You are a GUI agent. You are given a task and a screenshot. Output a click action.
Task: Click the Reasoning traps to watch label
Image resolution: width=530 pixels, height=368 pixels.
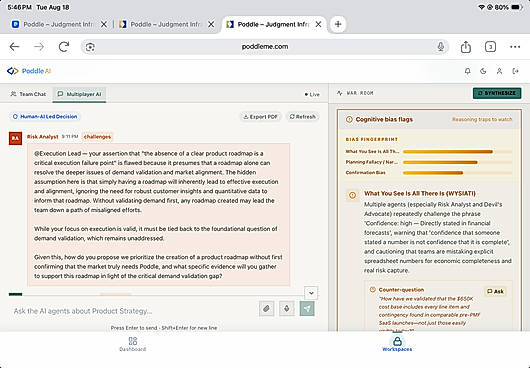[482, 119]
